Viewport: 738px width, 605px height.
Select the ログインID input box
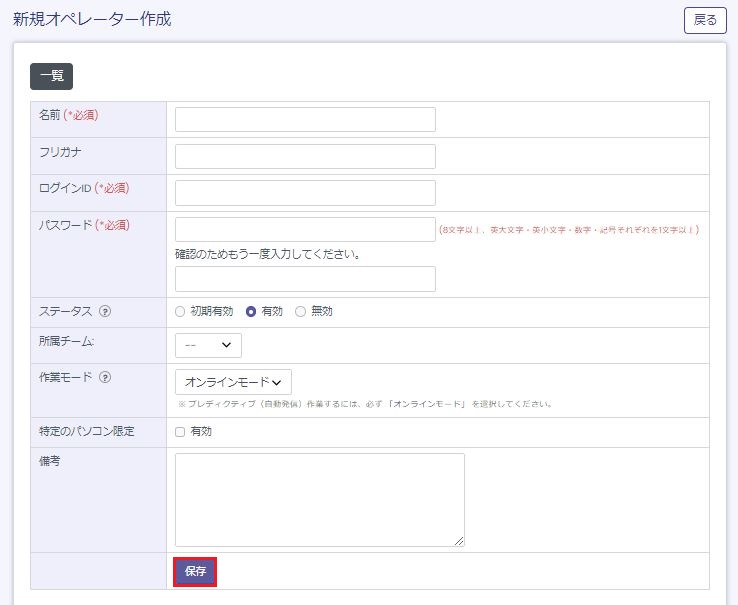click(x=305, y=193)
